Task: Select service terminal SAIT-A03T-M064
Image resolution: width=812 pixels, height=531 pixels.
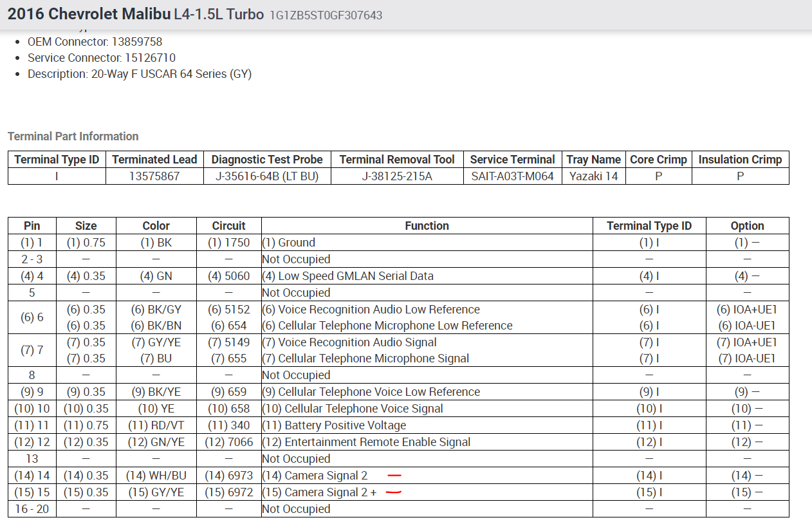Action: pyautogui.click(x=512, y=176)
